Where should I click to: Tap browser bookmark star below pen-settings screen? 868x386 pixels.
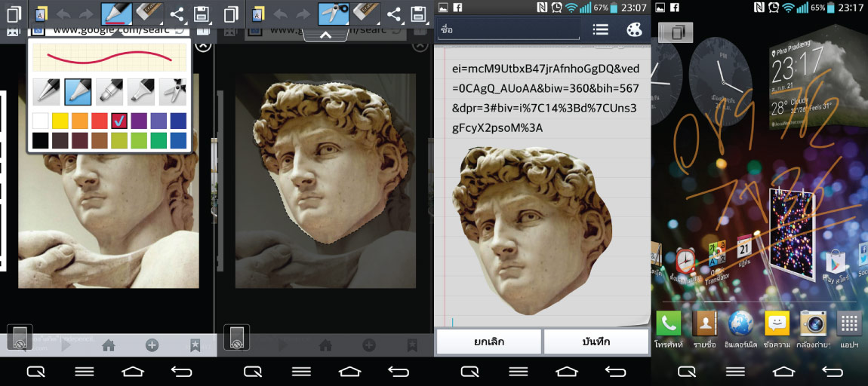[195, 345]
